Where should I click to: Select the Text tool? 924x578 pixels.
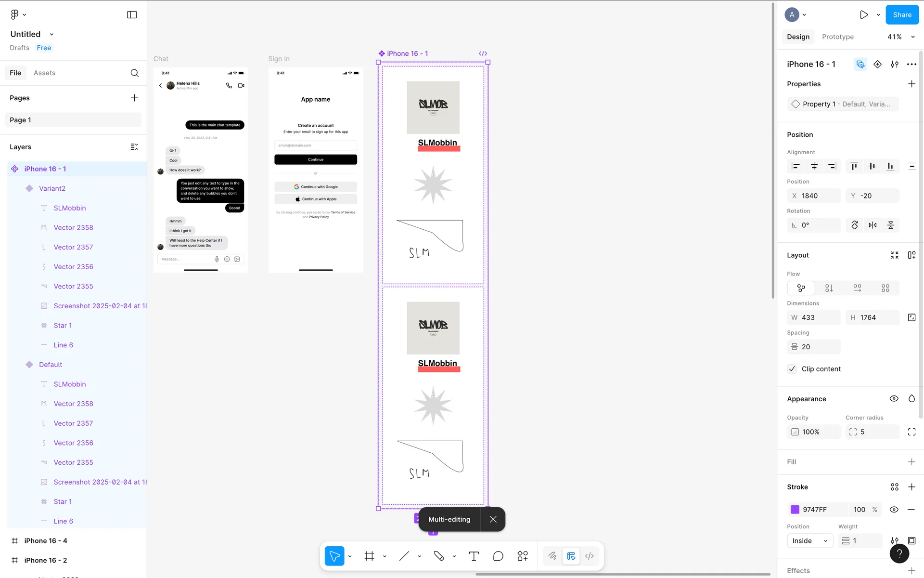pyautogui.click(x=474, y=556)
